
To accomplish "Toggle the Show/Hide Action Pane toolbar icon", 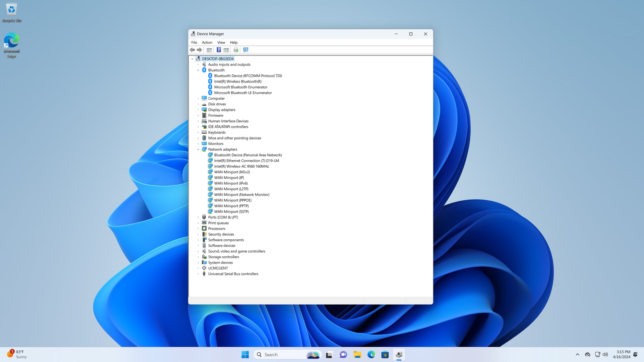I will click(x=226, y=50).
